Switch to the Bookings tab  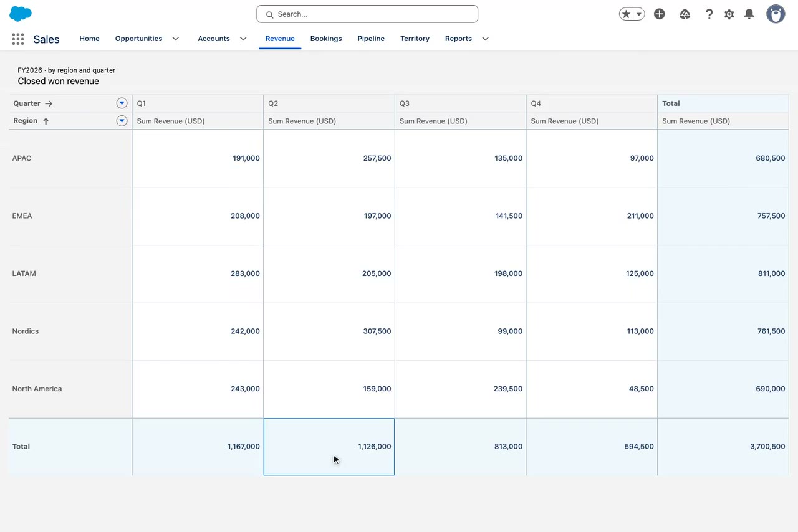pyautogui.click(x=326, y=39)
